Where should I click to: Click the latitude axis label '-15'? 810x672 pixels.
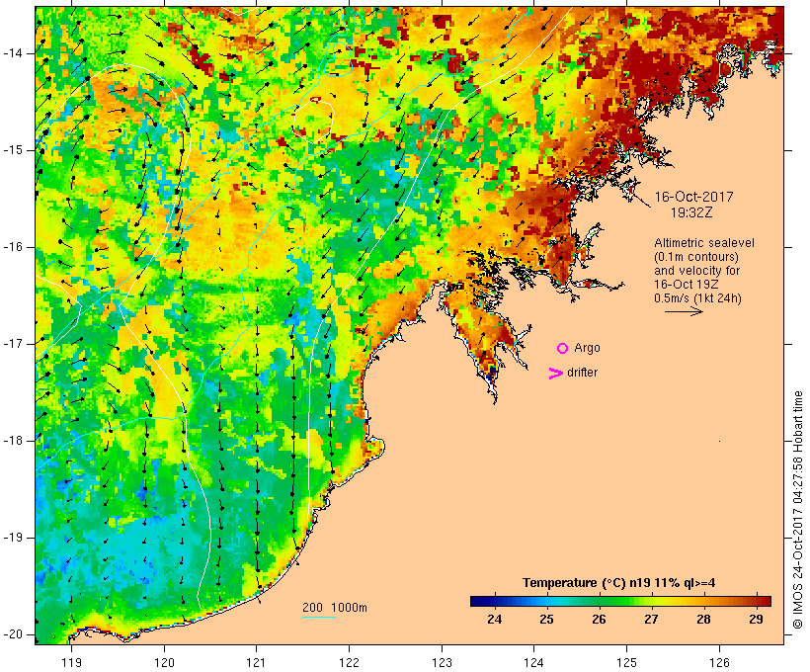12,150
